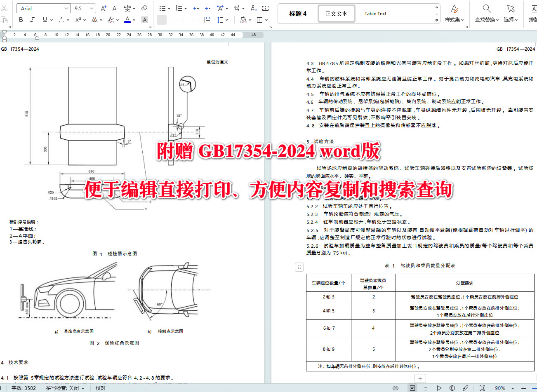This screenshot has width=537, height=392.
Task: Decrease paragraph indent
Action: [196, 8]
